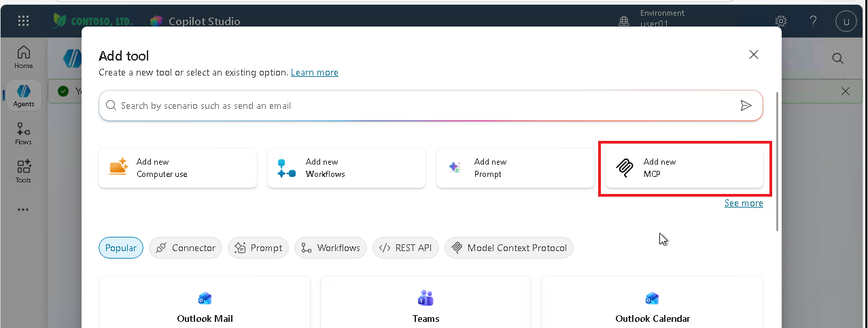
Task: Click the Computer use card icon
Action: pos(118,167)
